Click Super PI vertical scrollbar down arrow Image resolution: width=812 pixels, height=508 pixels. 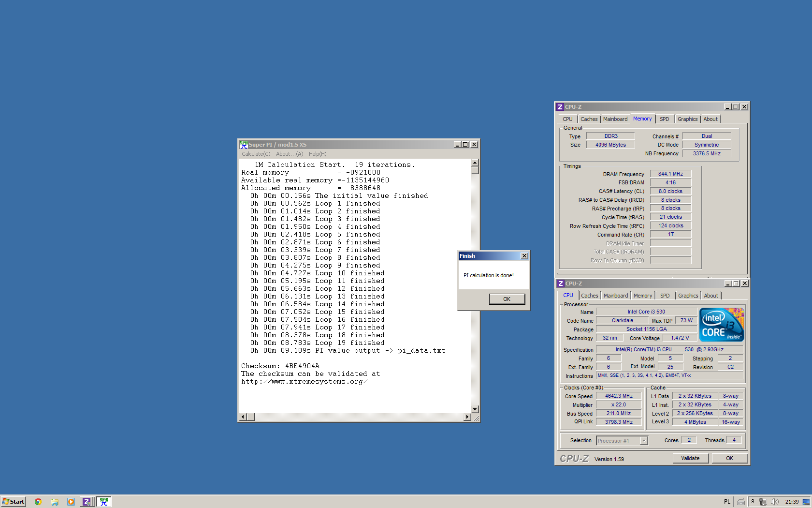pyautogui.click(x=475, y=409)
